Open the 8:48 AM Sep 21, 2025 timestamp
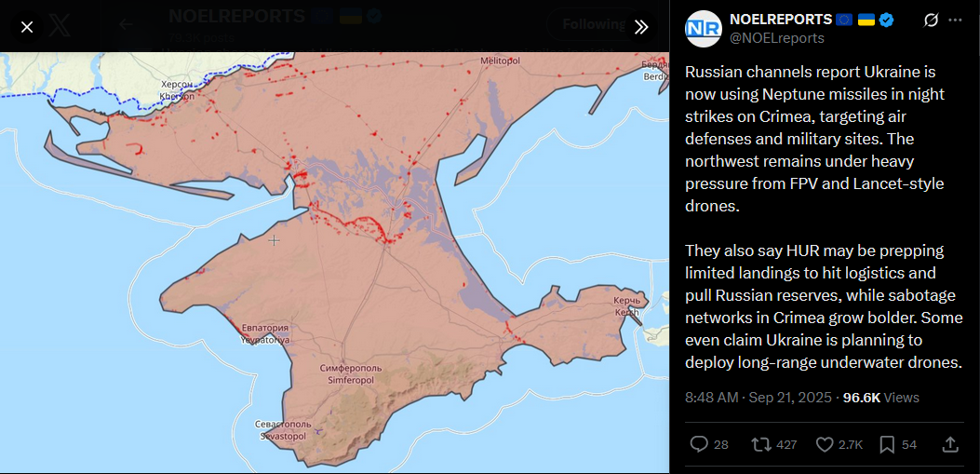 tap(758, 398)
